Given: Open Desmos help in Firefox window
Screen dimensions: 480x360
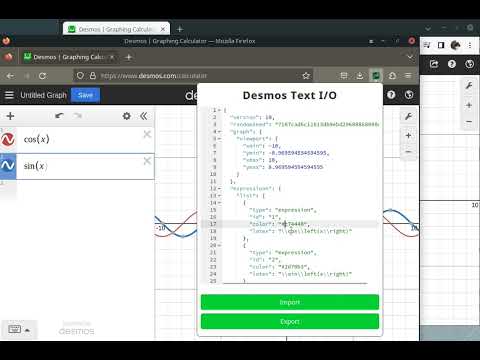Looking at the screenshot, I should click(x=391, y=95).
